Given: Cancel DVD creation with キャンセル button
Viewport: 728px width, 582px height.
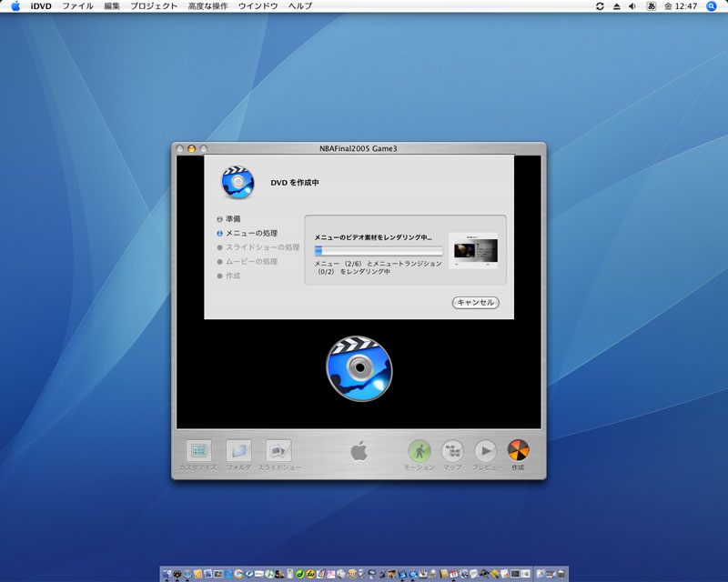Looking at the screenshot, I should pyautogui.click(x=475, y=303).
